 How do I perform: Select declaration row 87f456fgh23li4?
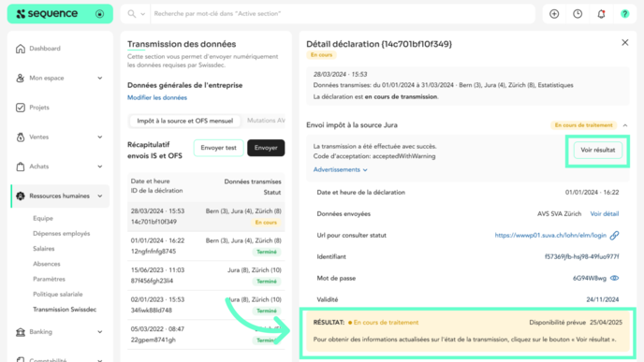(x=206, y=276)
